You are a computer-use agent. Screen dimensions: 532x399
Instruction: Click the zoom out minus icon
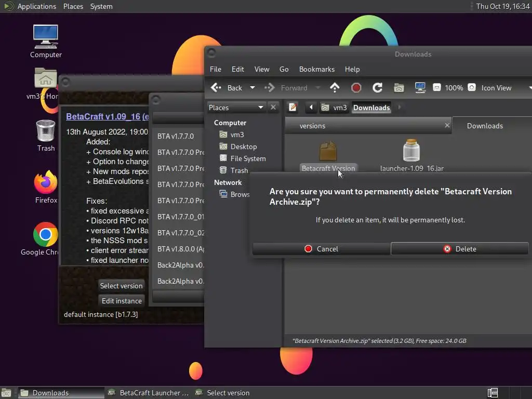[x=436, y=87]
